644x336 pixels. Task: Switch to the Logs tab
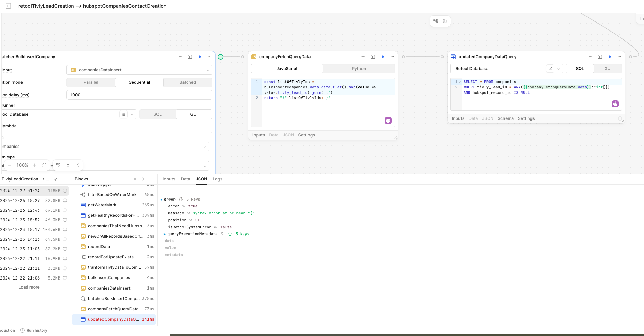click(x=217, y=179)
